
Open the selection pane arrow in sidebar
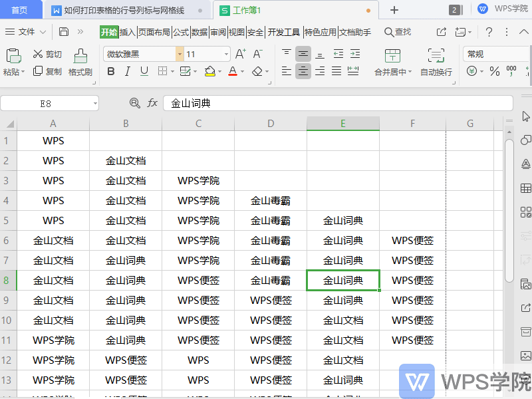pyautogui.click(x=526, y=116)
